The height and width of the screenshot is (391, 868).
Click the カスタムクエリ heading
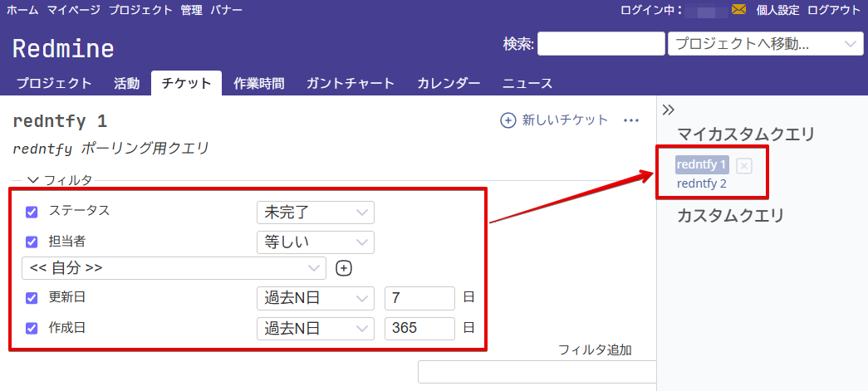point(731,216)
